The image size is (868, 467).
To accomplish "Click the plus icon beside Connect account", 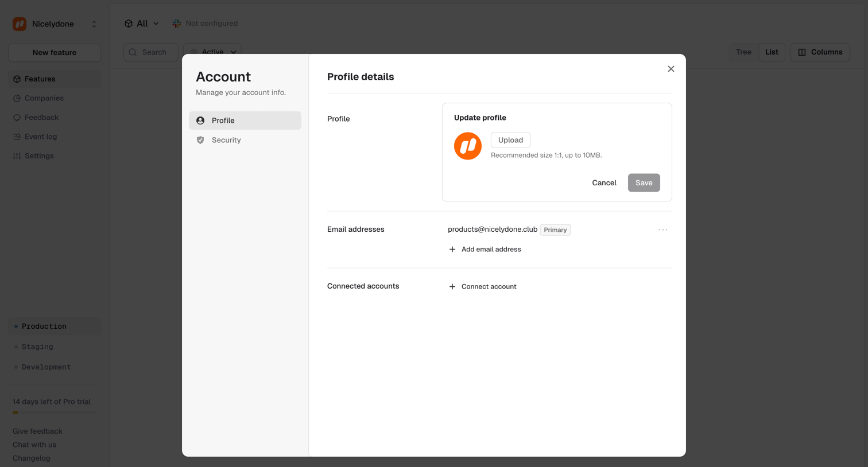I will tap(452, 286).
